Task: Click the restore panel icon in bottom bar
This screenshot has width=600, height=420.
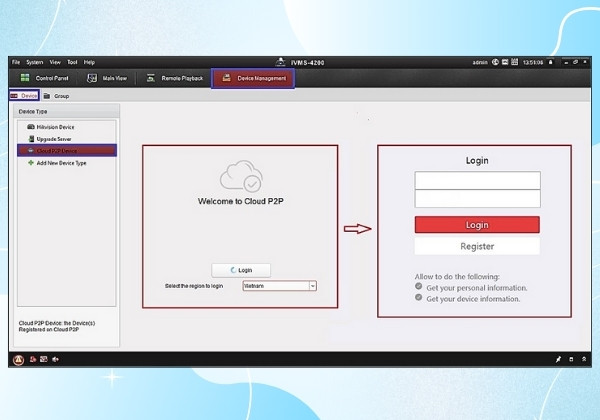Action: [x=571, y=359]
